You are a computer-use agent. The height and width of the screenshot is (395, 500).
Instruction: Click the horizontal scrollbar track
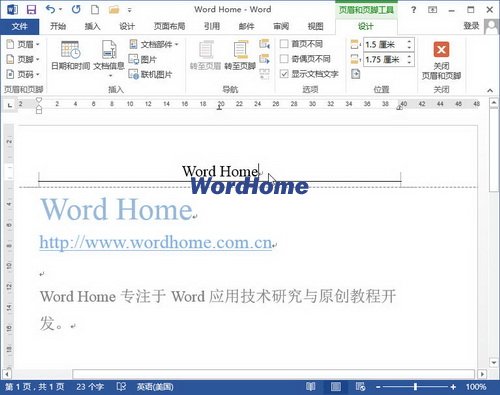pos(273,374)
